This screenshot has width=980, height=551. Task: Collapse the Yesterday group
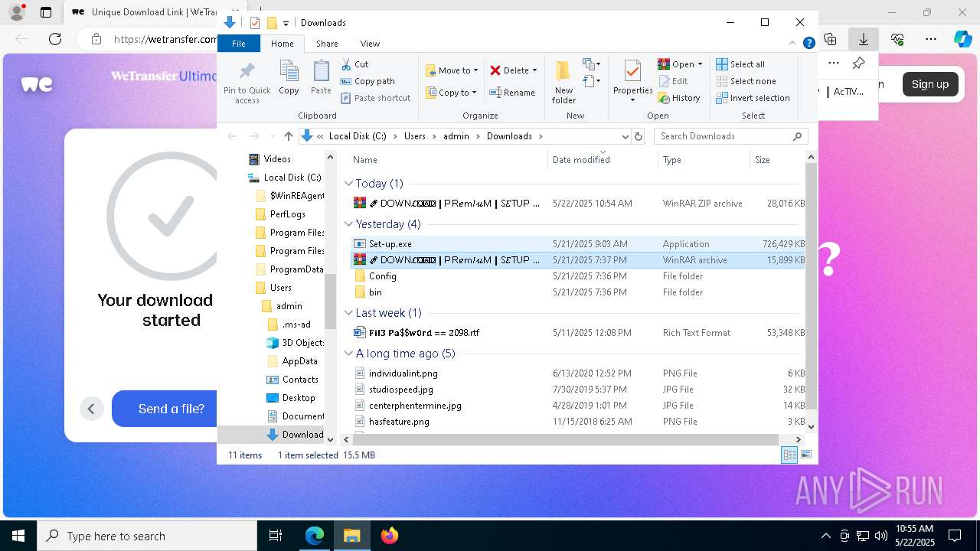348,224
